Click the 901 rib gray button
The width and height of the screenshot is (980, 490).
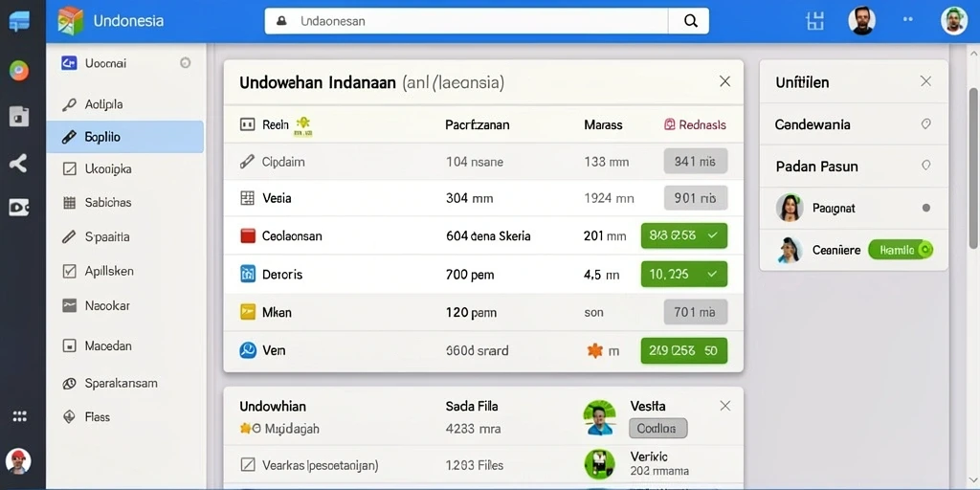coord(695,198)
